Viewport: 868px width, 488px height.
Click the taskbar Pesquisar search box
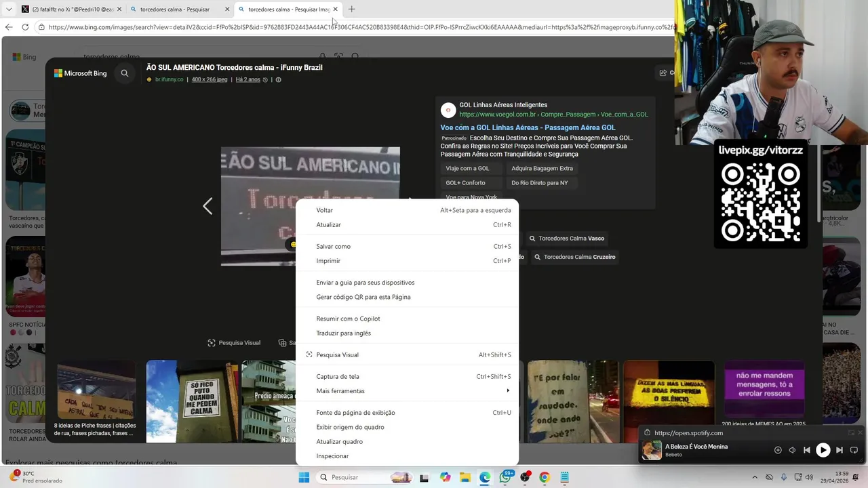[x=364, y=477]
